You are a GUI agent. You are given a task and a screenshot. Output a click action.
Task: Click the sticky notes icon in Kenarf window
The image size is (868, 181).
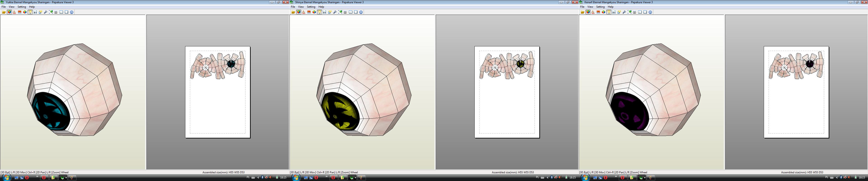[619, 12]
